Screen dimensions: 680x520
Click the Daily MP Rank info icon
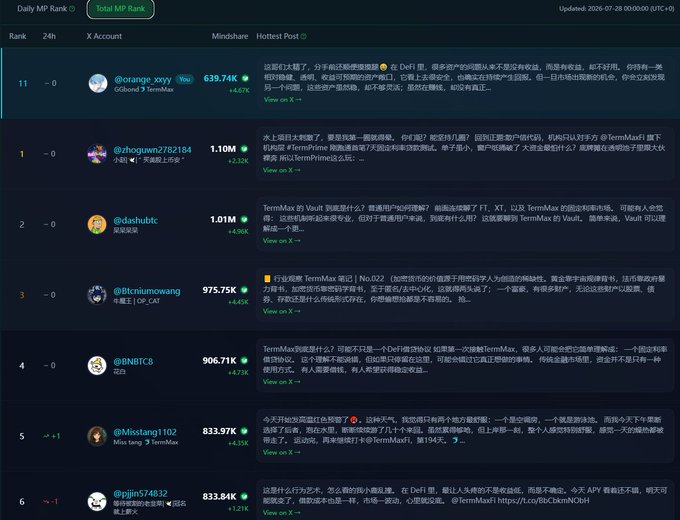72,9
